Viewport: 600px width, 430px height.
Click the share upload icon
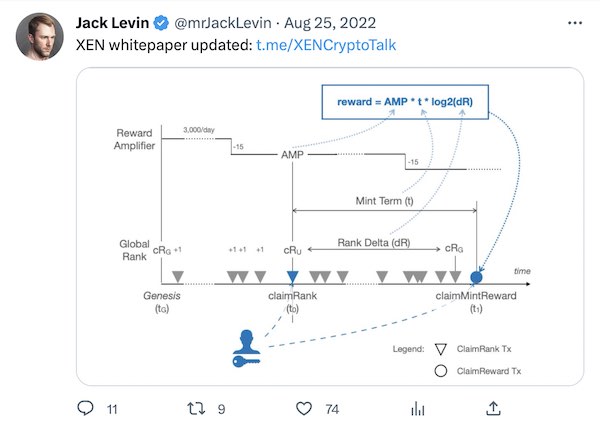point(493,407)
